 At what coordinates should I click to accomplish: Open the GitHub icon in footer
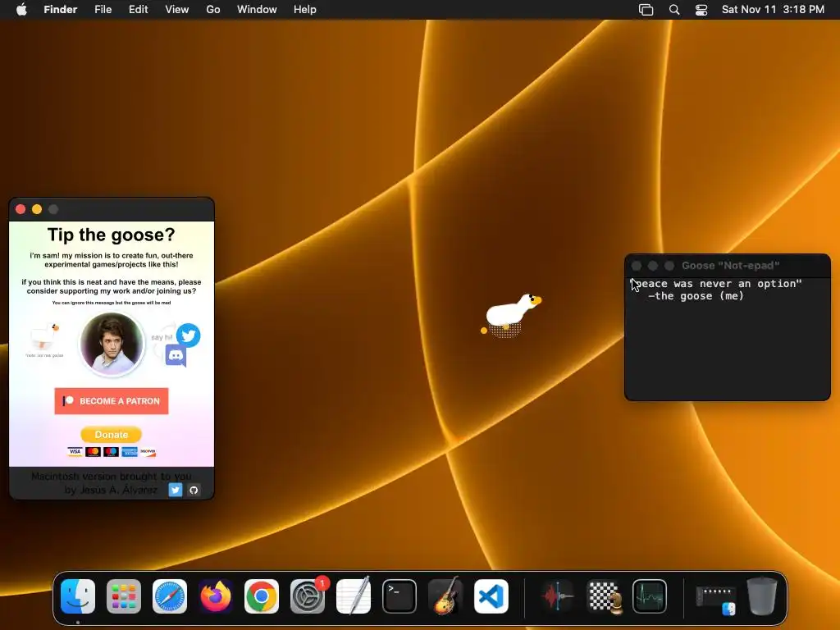[x=194, y=490]
